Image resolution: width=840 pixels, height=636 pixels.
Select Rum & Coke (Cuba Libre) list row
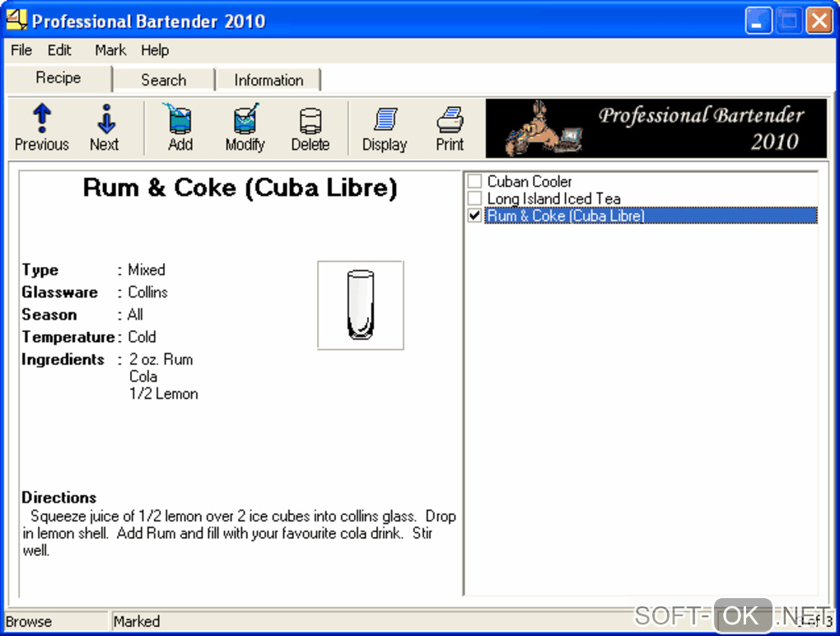(651, 216)
